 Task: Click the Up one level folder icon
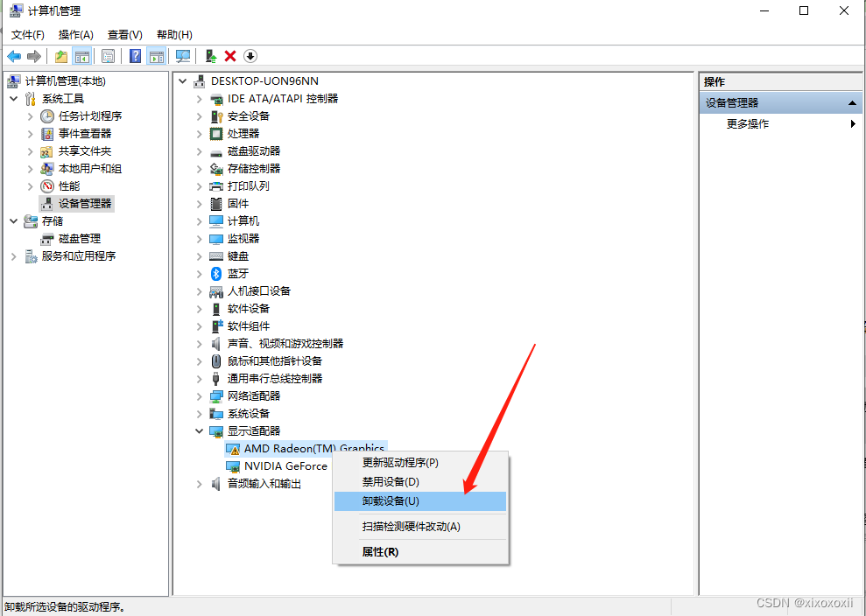(61, 56)
